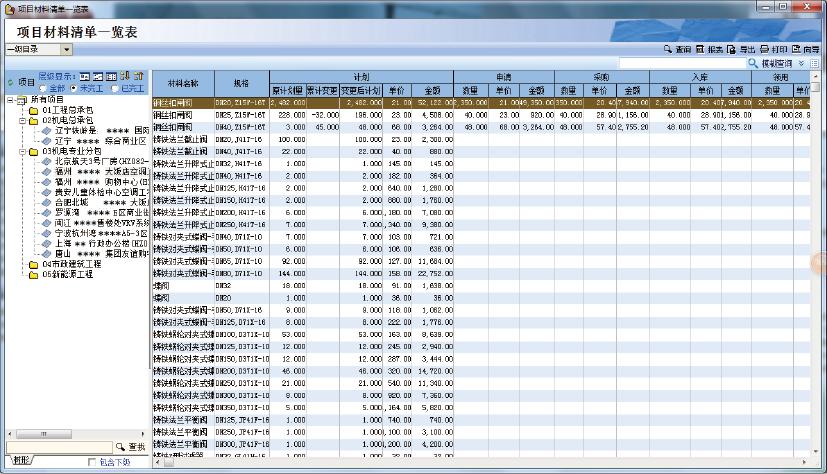The width and height of the screenshot is (827, 474).
Task: Select the 全部 radio button
Action: (x=43, y=88)
